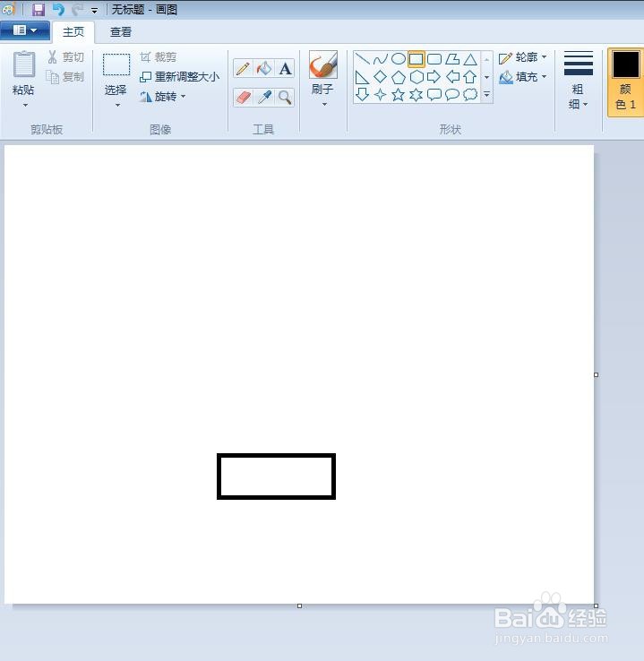The height and width of the screenshot is (661, 644).
Task: Click the Save icon in title bar
Action: pyautogui.click(x=39, y=9)
